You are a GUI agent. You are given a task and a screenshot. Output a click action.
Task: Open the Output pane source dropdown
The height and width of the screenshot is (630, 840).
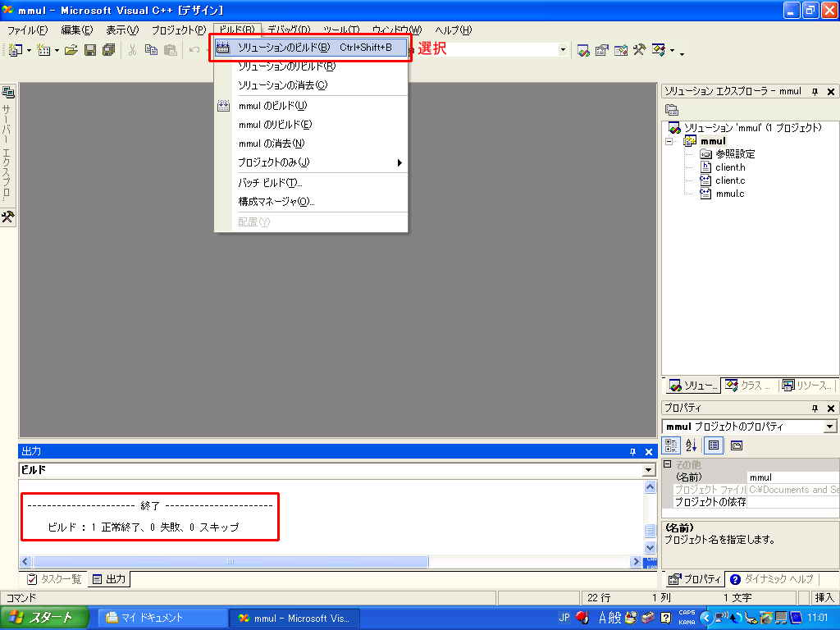point(648,470)
